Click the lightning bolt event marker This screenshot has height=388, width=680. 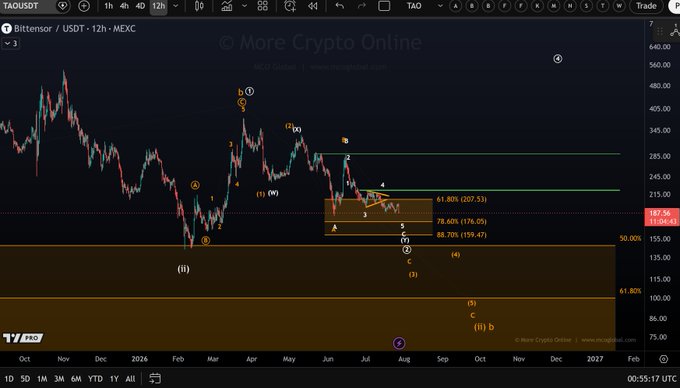399,343
